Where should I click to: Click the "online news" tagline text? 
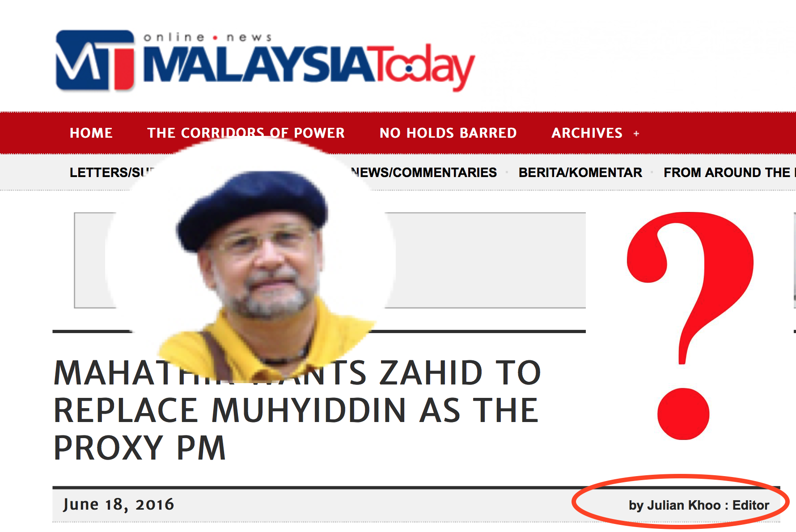[207, 37]
